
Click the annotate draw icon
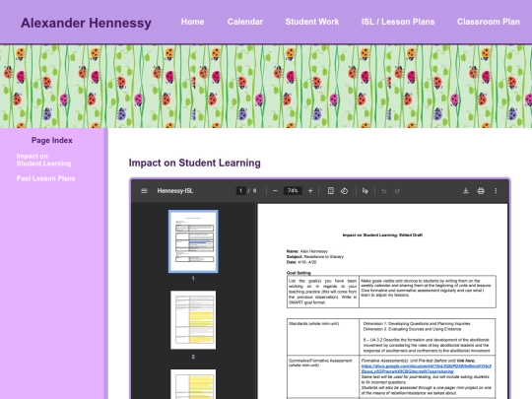coord(366,191)
